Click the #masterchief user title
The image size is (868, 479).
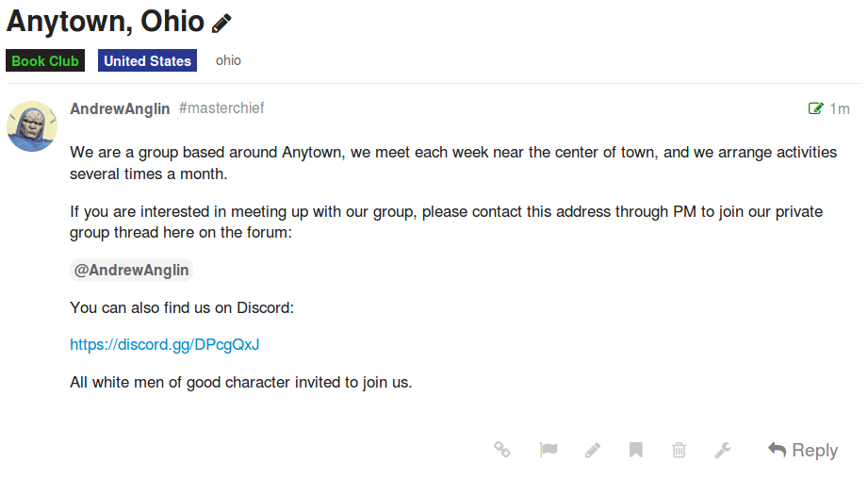tap(221, 108)
